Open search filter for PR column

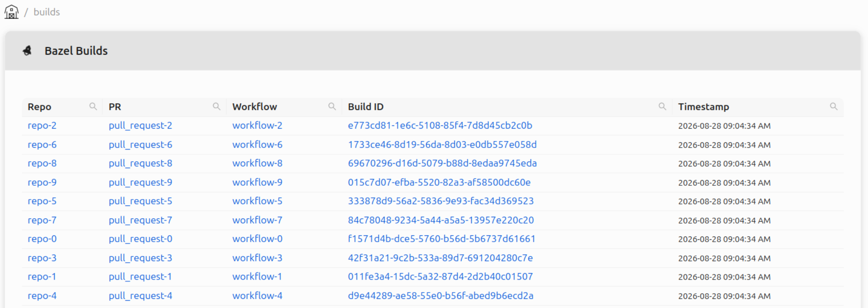pos(217,106)
